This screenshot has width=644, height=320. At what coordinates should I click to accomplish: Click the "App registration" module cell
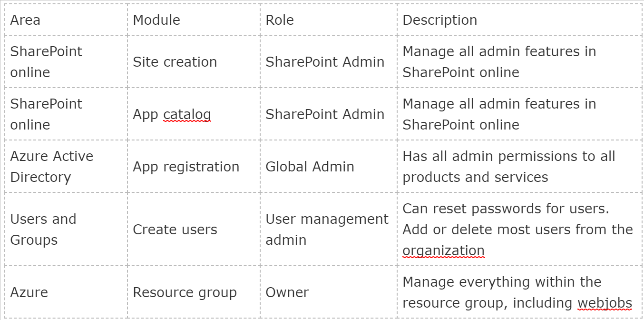point(194,167)
